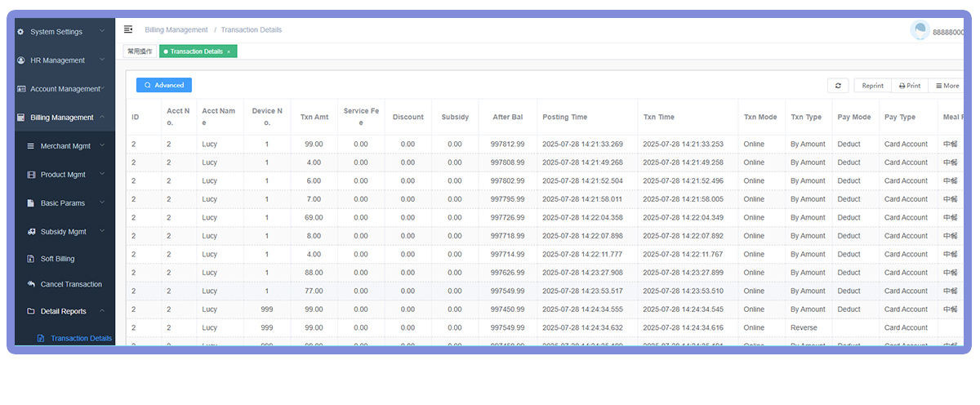Open the More options dropdown

click(947, 86)
